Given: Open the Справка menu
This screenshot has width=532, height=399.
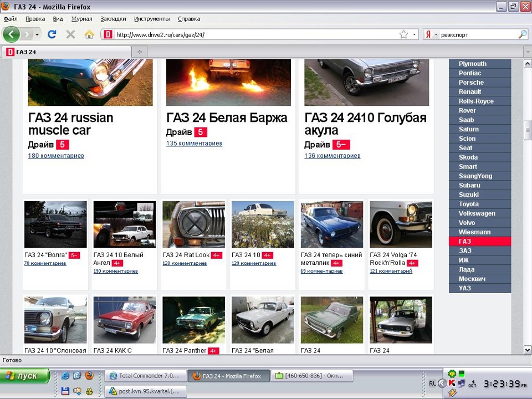Looking at the screenshot, I should (x=189, y=19).
